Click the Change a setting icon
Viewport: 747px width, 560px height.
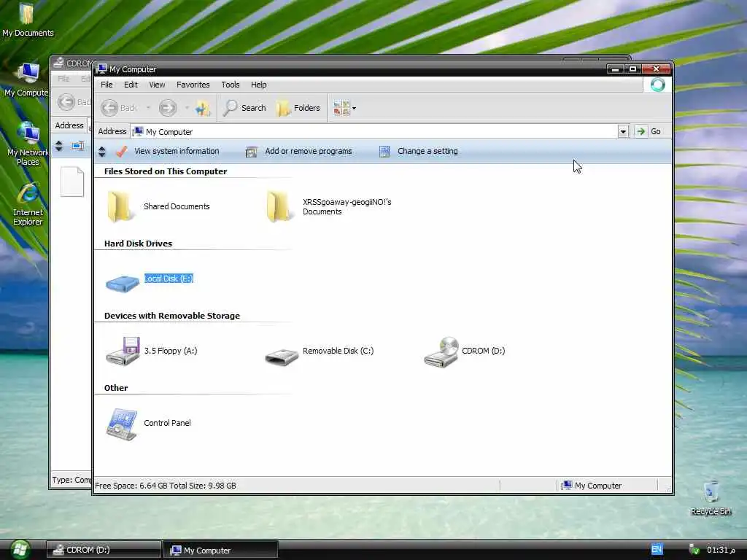click(x=384, y=152)
